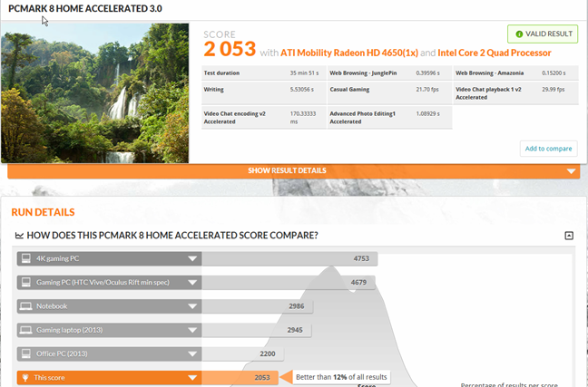The width and height of the screenshot is (588, 387).
Task: Expand the Gaming laptop (2013) dropdown arrow
Action: click(x=192, y=330)
